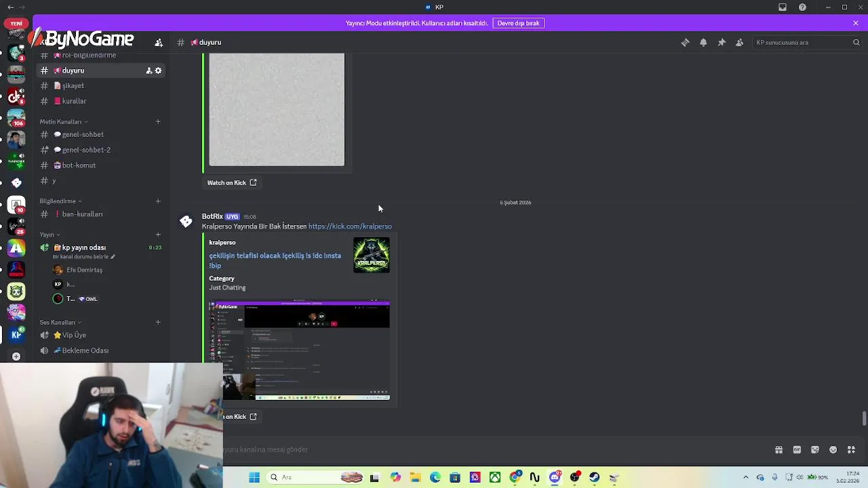Open channel named y
Screen dimensions: 868x488
(x=101, y=181)
